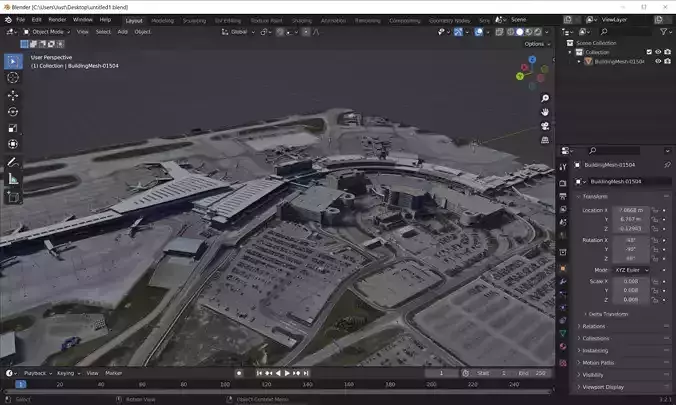Screen dimensions: 676x405
Task: Open the View Layer properties tab
Action: 563,209
